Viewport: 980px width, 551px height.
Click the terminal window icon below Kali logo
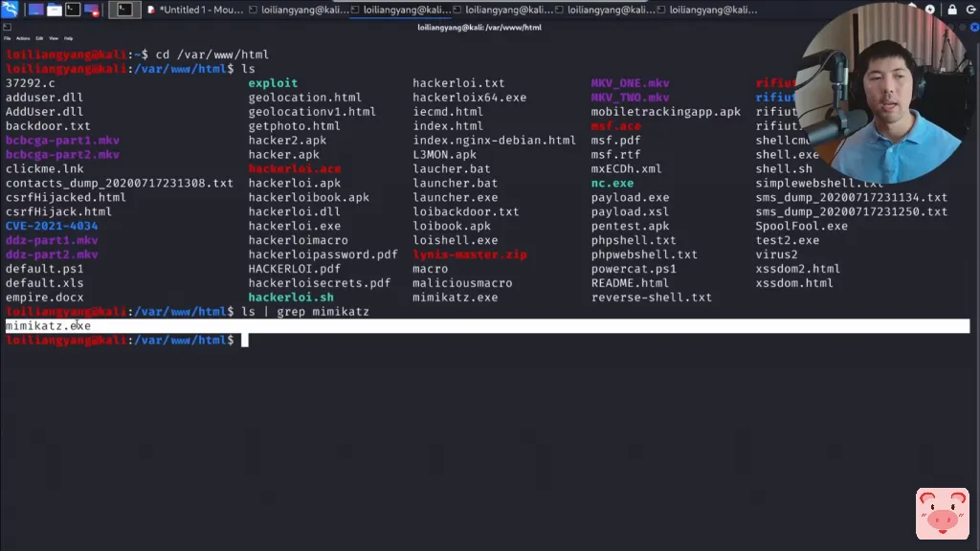click(7, 28)
